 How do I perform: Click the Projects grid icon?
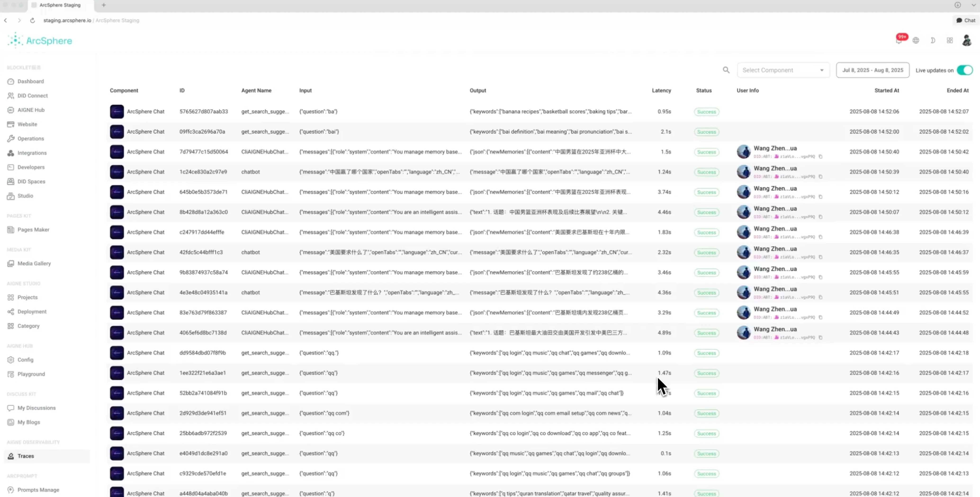pyautogui.click(x=11, y=297)
